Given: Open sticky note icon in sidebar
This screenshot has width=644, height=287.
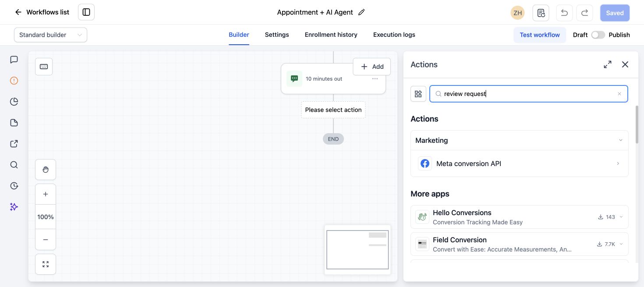Looking at the screenshot, I should click(x=14, y=123).
